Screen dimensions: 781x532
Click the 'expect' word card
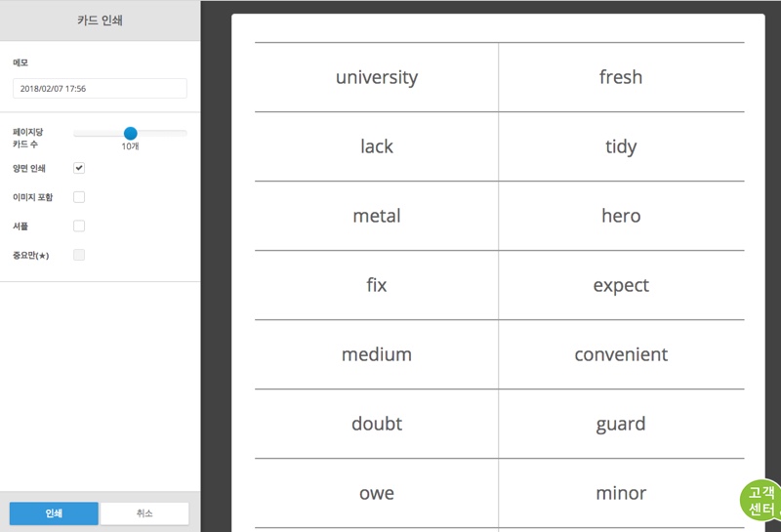click(621, 285)
